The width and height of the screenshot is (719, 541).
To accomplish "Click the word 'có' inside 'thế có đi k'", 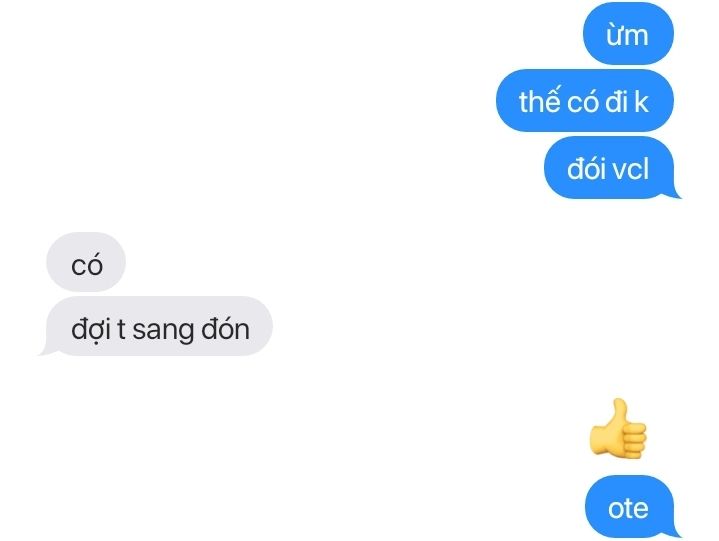I will pos(583,100).
